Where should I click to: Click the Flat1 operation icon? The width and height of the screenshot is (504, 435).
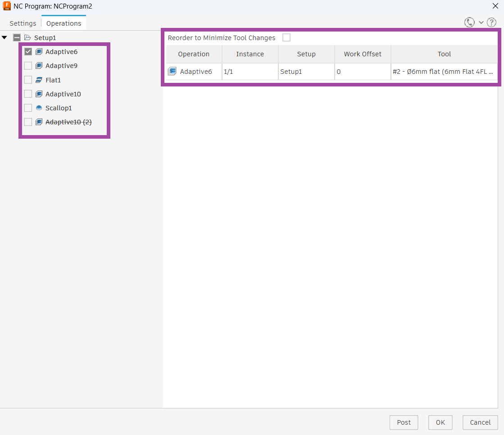tap(39, 80)
